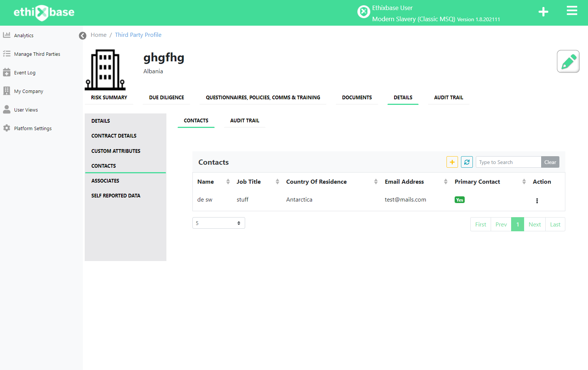Image resolution: width=588 pixels, height=370 pixels.
Task: Click the Analytics chart icon
Action: [7, 35]
